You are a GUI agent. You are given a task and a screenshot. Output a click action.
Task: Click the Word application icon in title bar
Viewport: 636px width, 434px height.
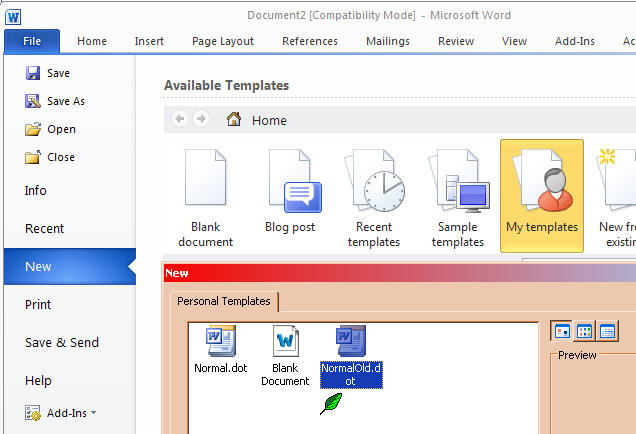coord(13,17)
